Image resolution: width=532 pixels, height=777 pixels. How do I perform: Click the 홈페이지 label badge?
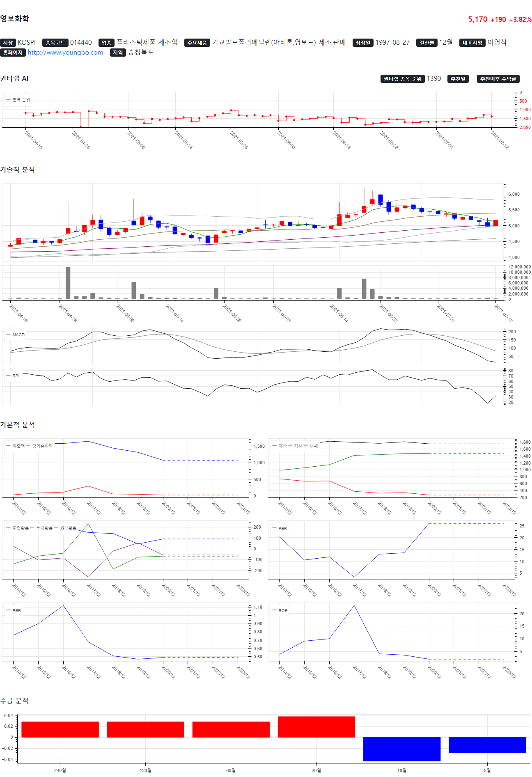coord(13,53)
